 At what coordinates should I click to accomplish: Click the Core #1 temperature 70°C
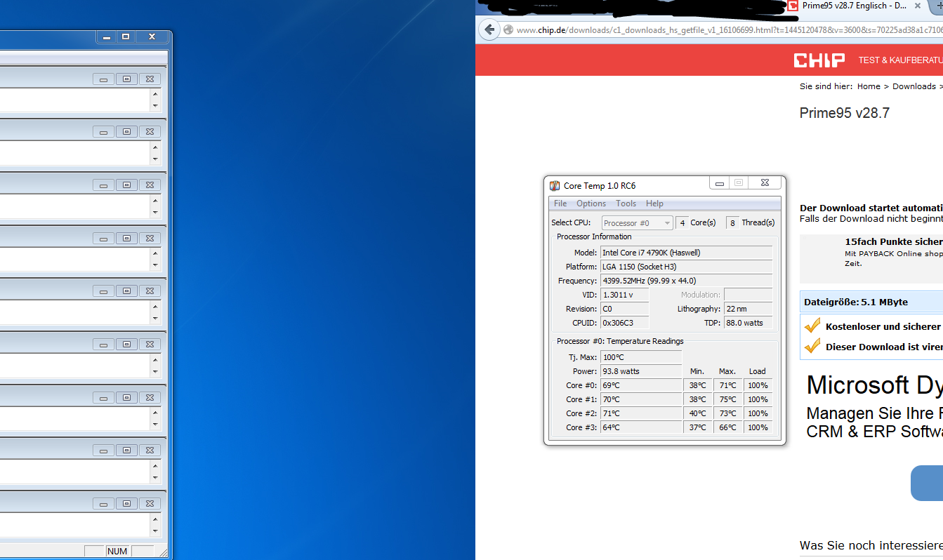pyautogui.click(x=641, y=399)
